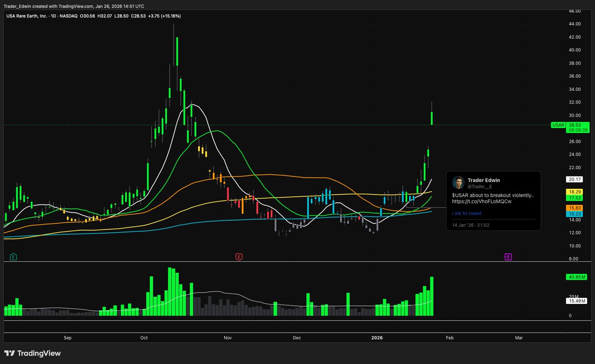Image resolution: width=595 pixels, height=364 pixels.
Task: Click Trader Edwin's avatar in the tweet card
Action: [458, 182]
